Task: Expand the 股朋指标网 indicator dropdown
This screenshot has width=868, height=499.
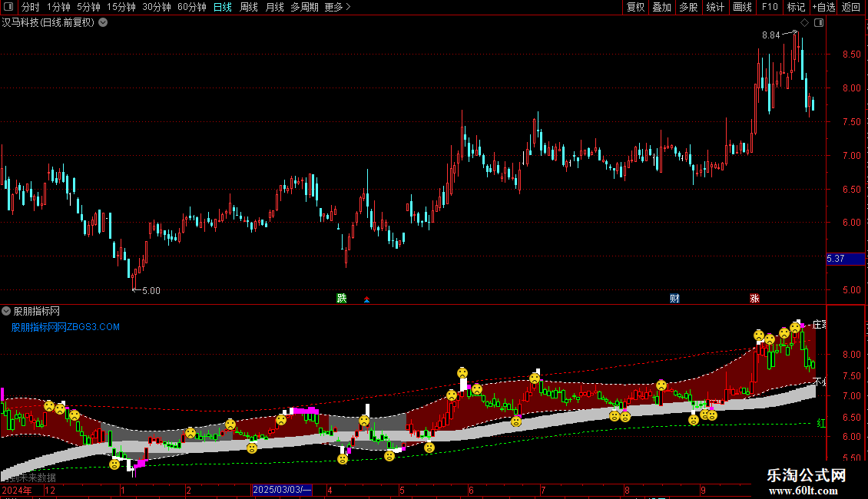Action: tap(6, 311)
